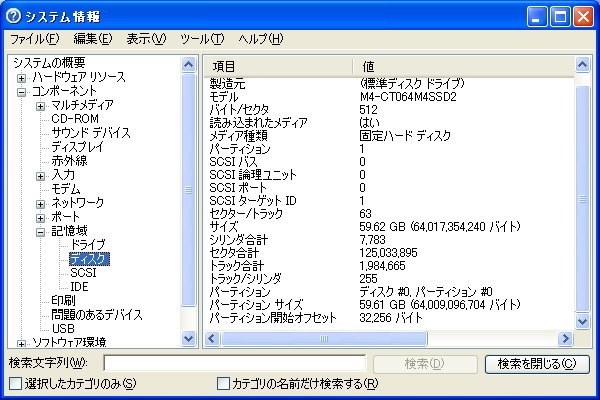Viewport: 600px width, 400px height.
Task: Expand the ソフトウェア環境 node
Action: 21,344
